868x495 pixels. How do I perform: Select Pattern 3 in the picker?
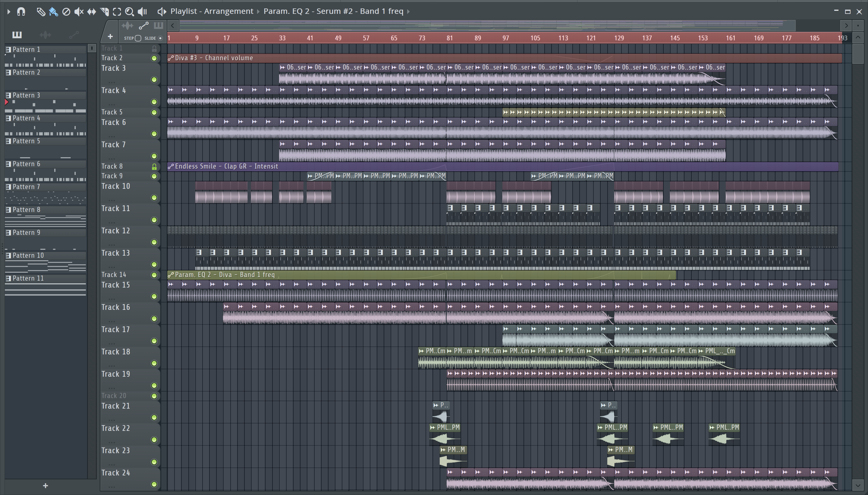(45, 95)
